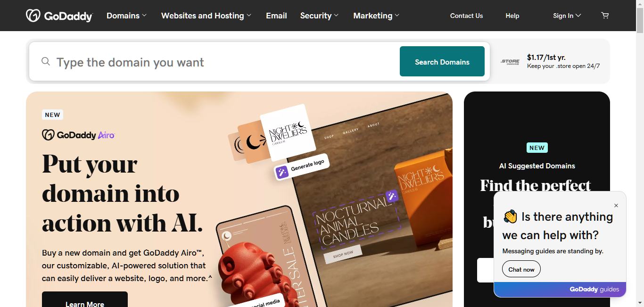644x307 pixels.
Task: Click the GoDaddy Airo logo
Action: click(x=78, y=135)
